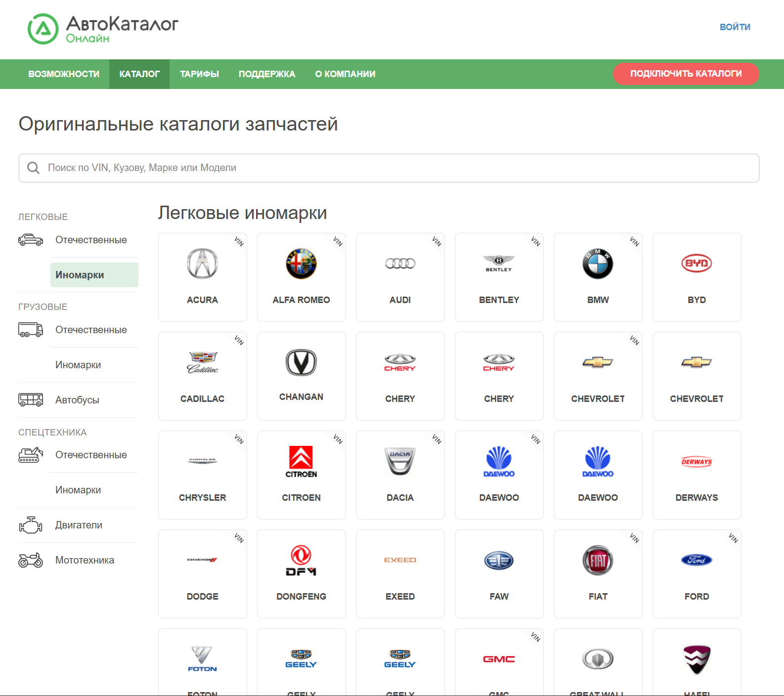This screenshot has height=696, width=784.
Task: Select the Exeed catalog tile
Action: click(400, 574)
